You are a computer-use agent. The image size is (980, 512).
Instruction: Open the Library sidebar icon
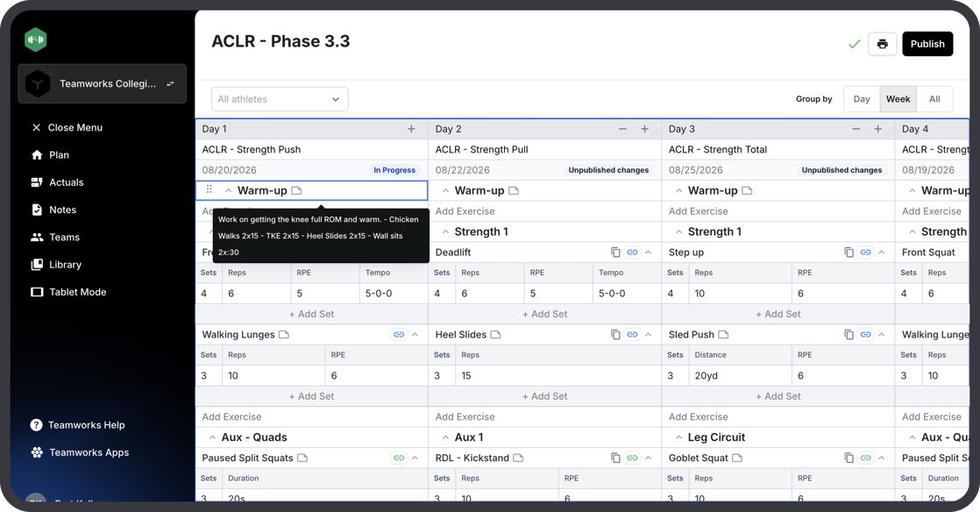click(37, 265)
